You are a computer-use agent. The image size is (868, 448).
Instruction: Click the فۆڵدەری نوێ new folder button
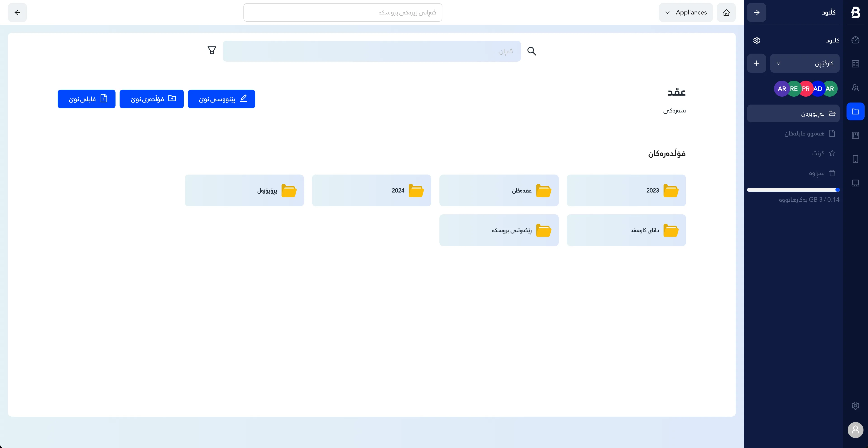tap(152, 99)
